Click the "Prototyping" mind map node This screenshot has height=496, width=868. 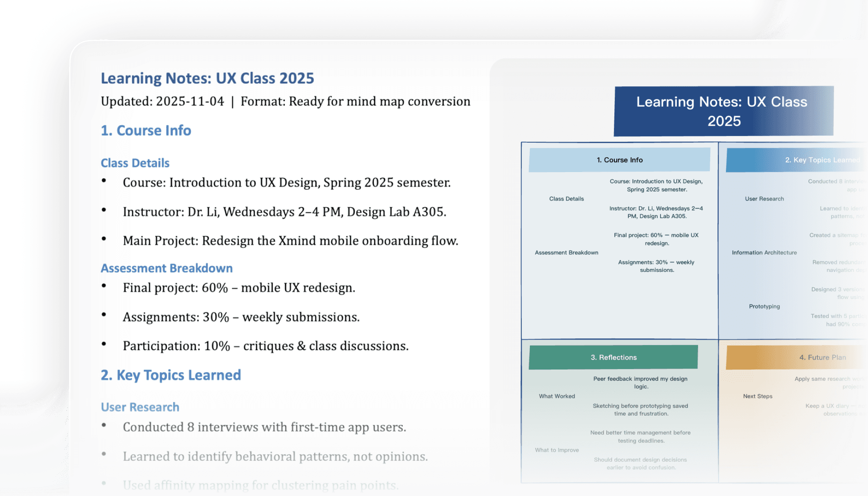tap(764, 306)
